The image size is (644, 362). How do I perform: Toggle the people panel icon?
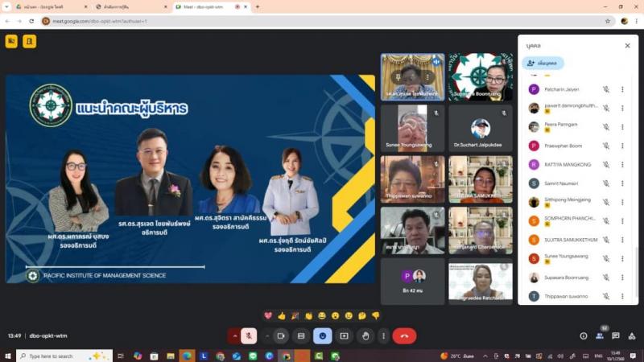click(x=600, y=335)
